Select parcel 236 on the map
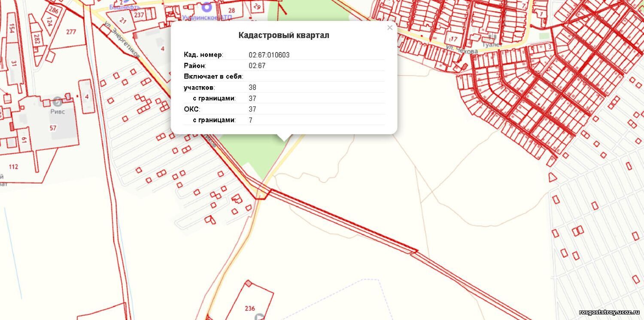Image resolution: width=644 pixels, height=320 pixels. click(250, 308)
